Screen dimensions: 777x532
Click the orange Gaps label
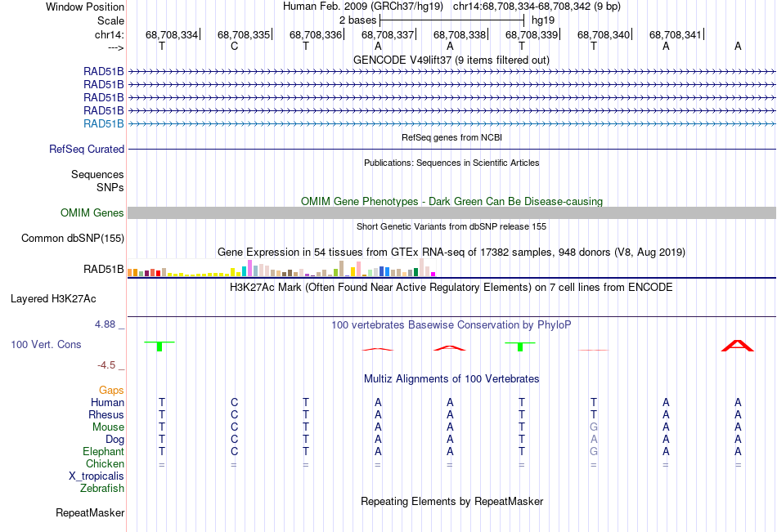pyautogui.click(x=111, y=391)
